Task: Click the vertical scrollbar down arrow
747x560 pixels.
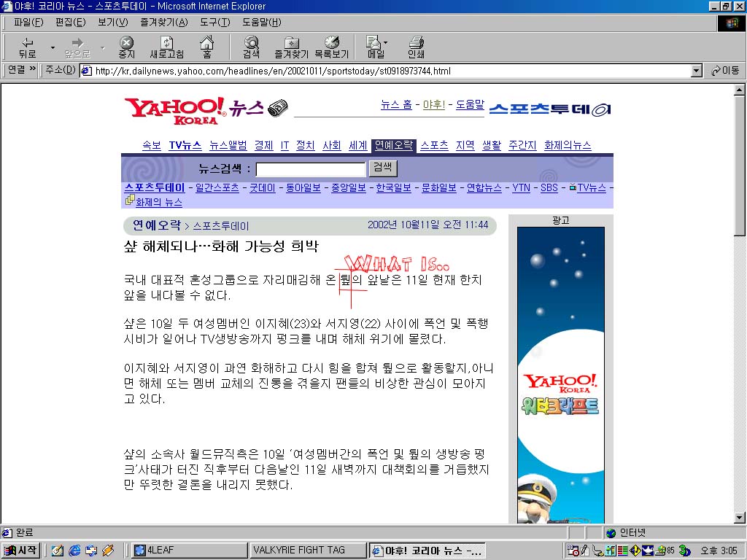Action: pyautogui.click(x=740, y=518)
